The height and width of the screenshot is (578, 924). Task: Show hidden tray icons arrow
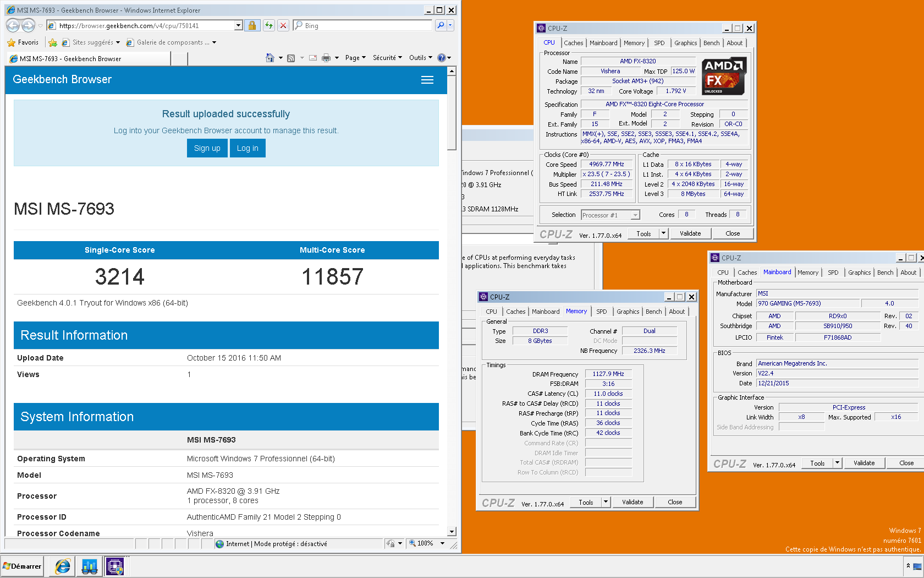(x=908, y=566)
